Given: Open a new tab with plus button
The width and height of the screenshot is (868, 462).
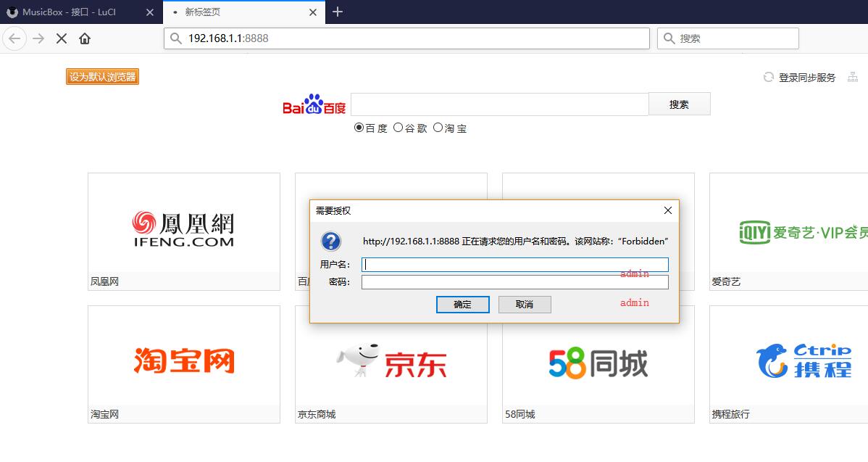Looking at the screenshot, I should [338, 12].
